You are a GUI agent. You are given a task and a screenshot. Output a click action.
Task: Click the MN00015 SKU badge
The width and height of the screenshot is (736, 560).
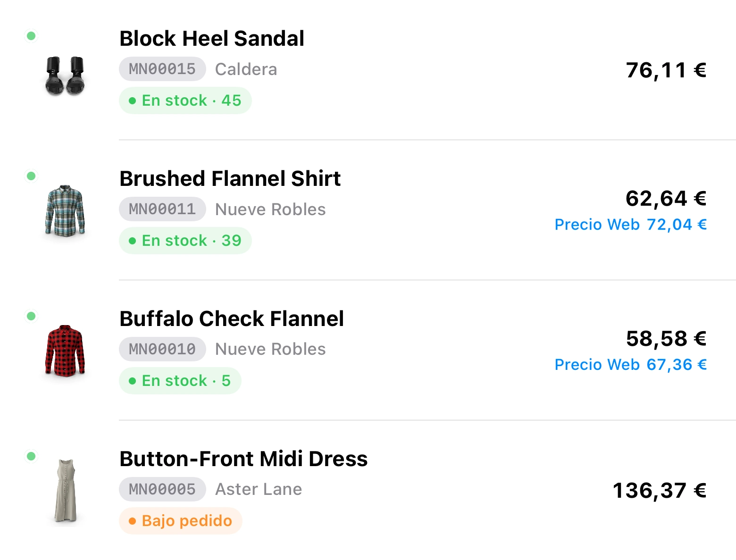pyautogui.click(x=162, y=69)
